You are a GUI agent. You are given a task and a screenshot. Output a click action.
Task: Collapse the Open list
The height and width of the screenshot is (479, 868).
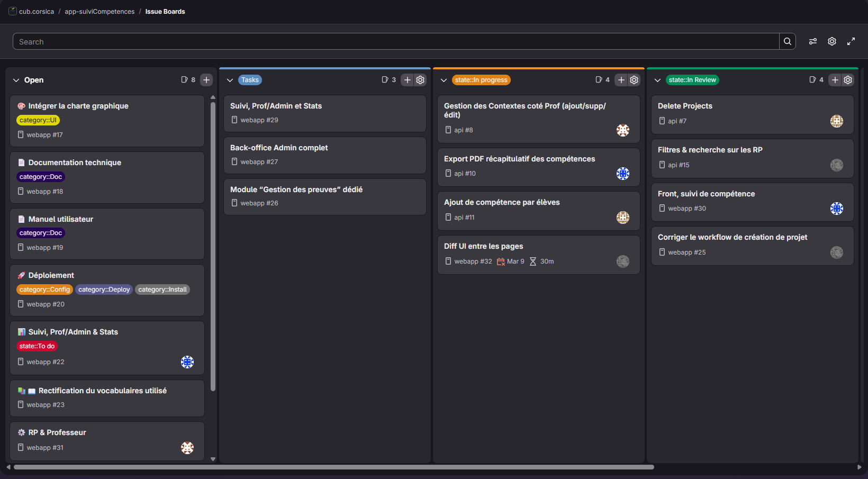pyautogui.click(x=16, y=80)
